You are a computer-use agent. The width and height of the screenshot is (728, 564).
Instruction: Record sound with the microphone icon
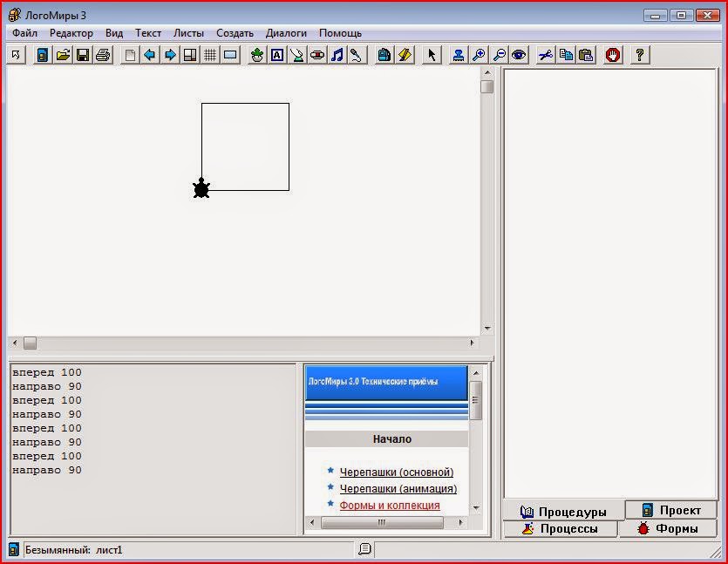[356, 55]
